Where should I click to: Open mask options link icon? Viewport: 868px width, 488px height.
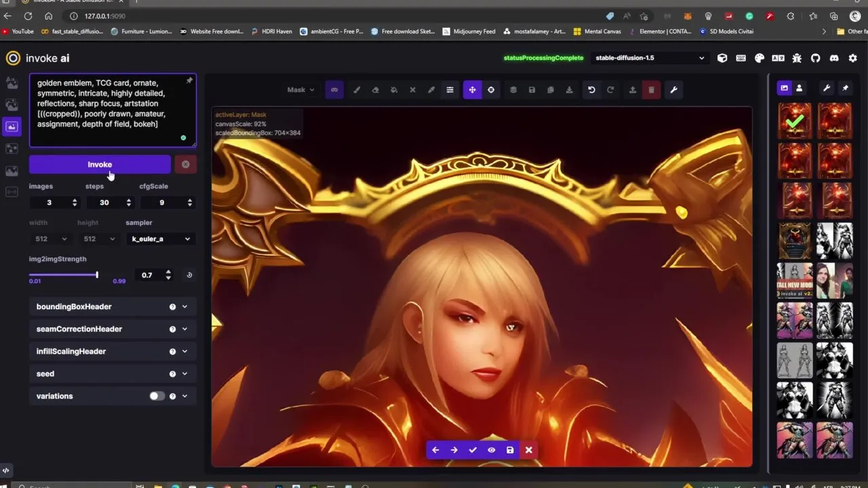[x=334, y=89]
